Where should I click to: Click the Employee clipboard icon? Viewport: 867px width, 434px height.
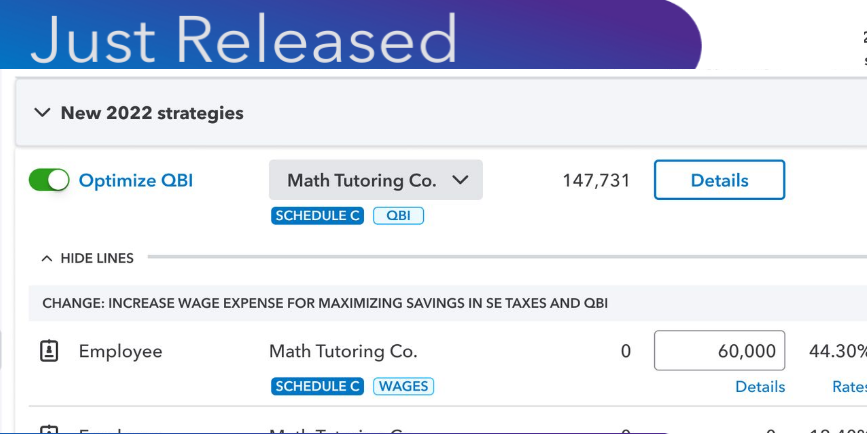(x=49, y=351)
